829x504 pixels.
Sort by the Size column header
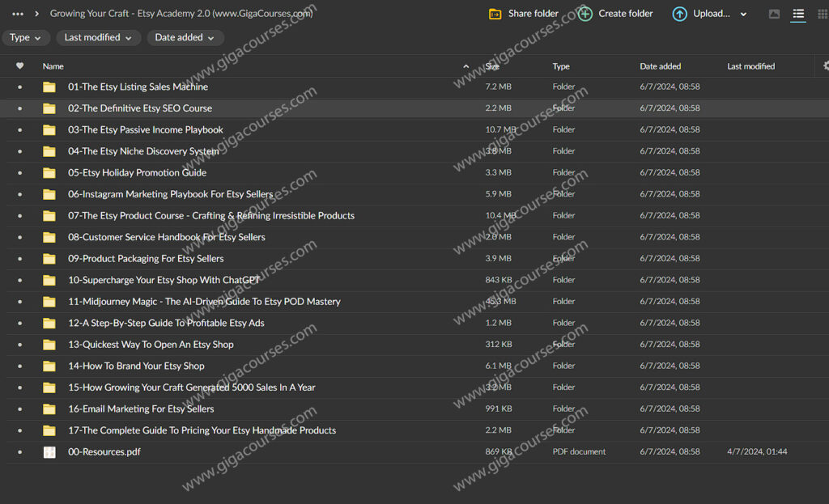(492, 66)
